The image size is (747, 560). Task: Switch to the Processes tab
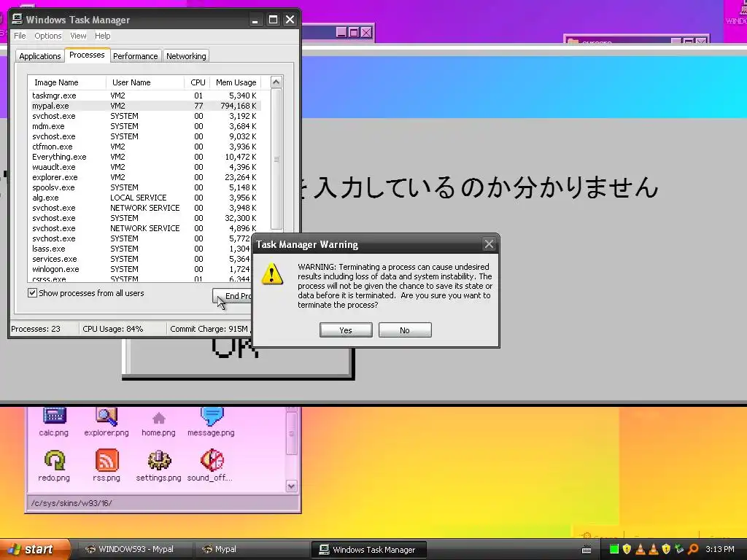tap(87, 55)
